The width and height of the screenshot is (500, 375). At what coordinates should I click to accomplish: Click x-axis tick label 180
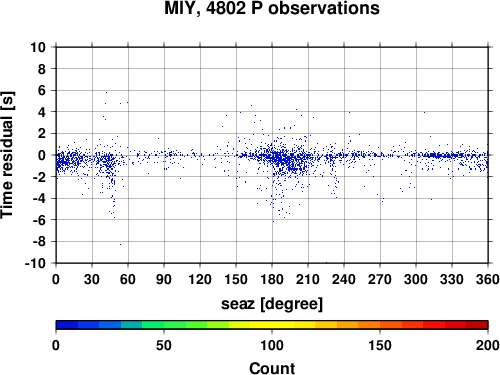(x=272, y=279)
